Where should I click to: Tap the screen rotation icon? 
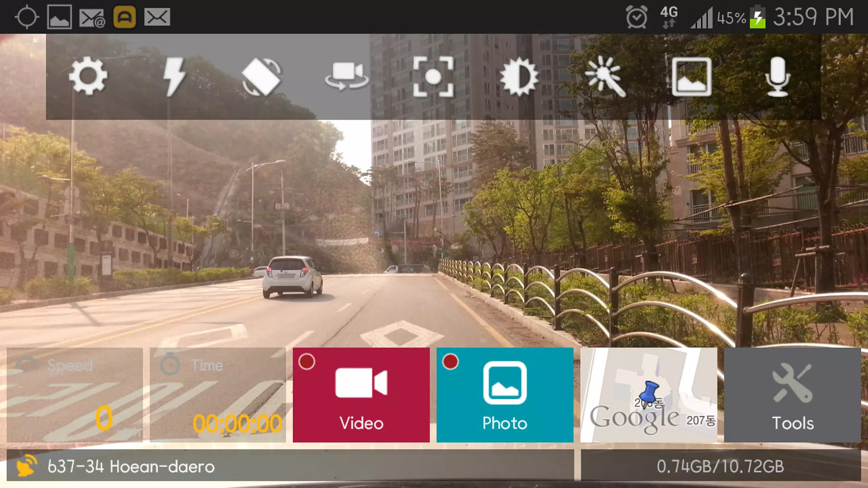pos(261,76)
